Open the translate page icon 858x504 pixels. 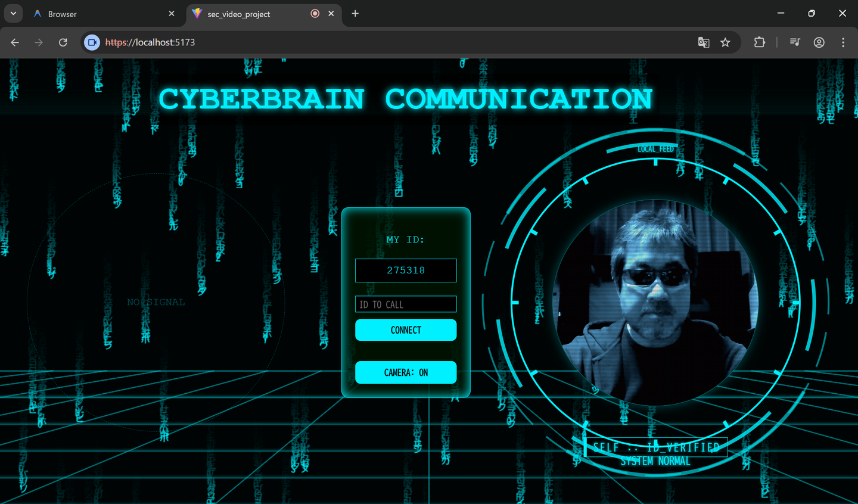tap(704, 42)
